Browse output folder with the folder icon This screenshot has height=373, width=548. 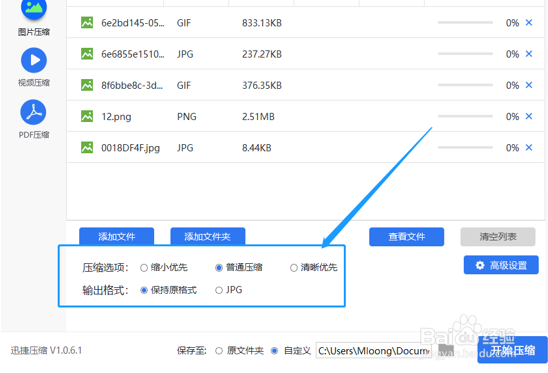pos(446,350)
